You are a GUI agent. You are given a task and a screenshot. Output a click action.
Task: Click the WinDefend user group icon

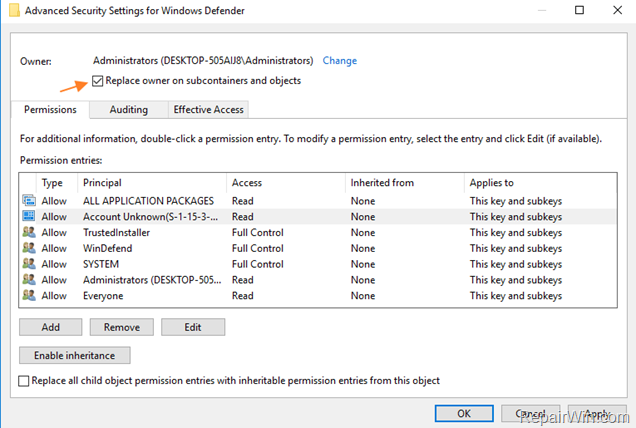[29, 247]
